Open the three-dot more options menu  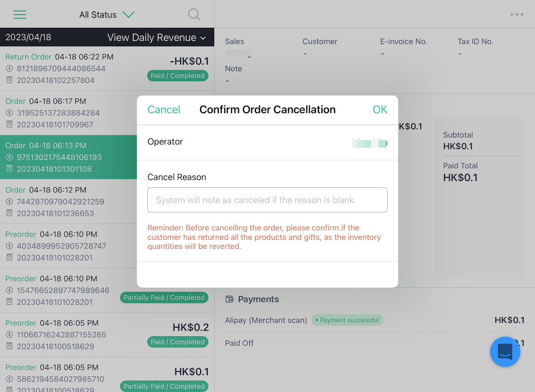click(x=517, y=14)
